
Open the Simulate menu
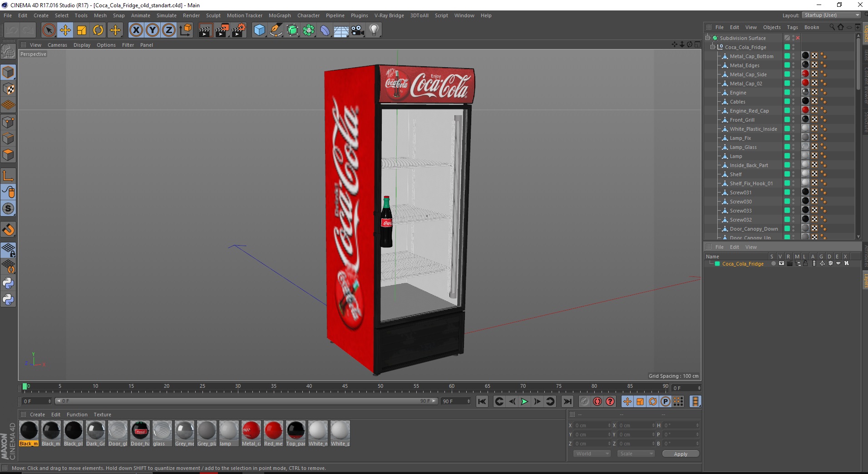click(x=167, y=15)
